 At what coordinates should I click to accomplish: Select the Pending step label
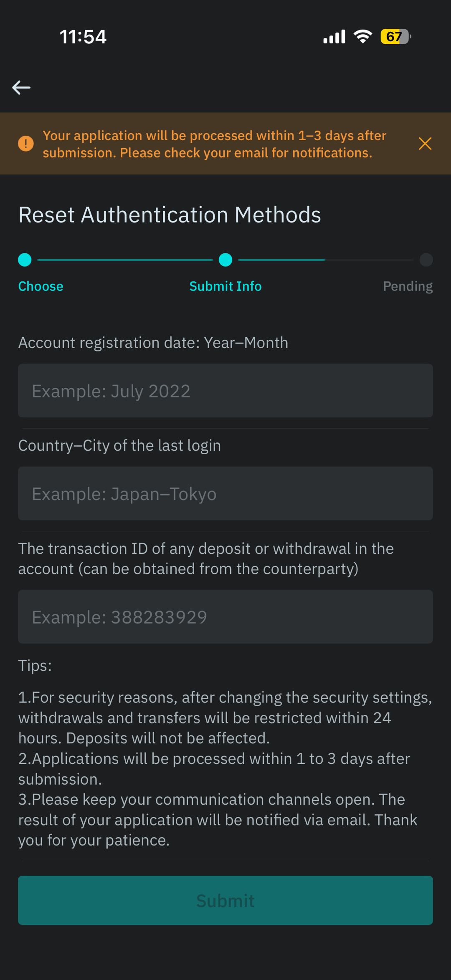(x=408, y=286)
